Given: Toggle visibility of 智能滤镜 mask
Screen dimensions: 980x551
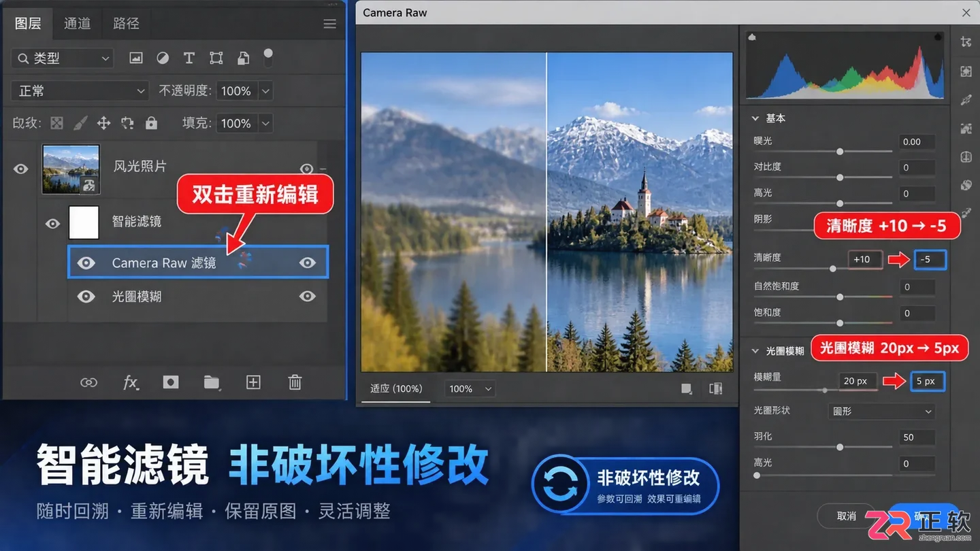Looking at the screenshot, I should tap(52, 223).
